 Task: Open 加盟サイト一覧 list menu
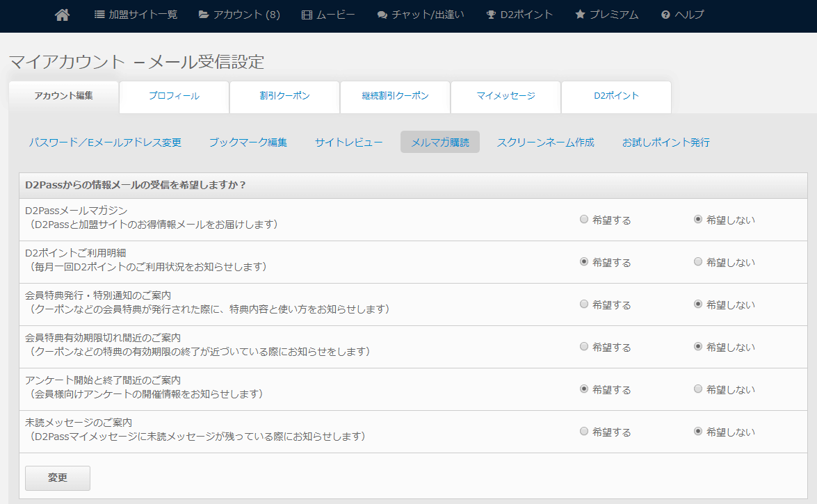[x=136, y=15]
